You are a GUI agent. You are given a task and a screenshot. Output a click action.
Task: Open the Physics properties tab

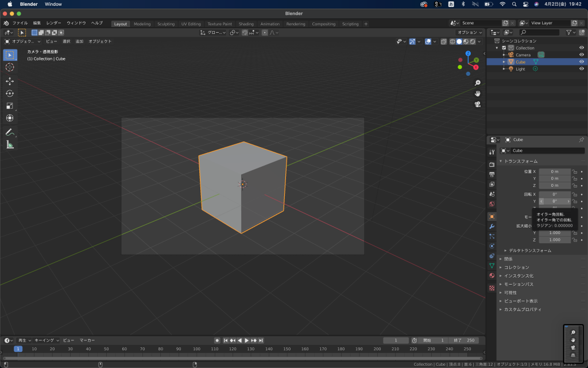point(492,246)
